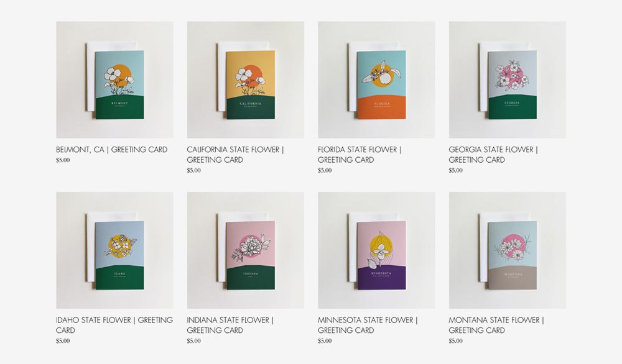Open the California State Flower card image
Viewport: 622px width, 364px height.
click(x=246, y=80)
